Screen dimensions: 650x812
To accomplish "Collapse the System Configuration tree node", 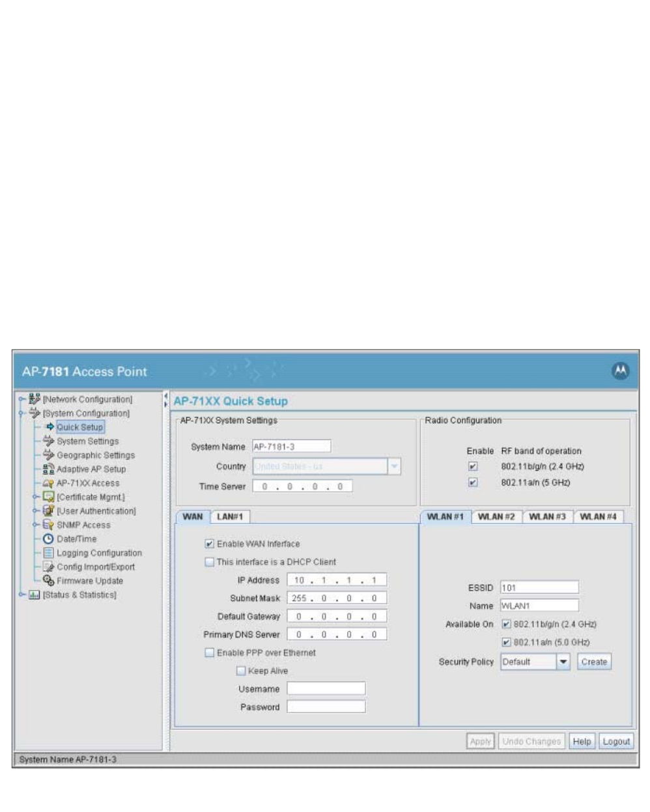I will pos(22,413).
